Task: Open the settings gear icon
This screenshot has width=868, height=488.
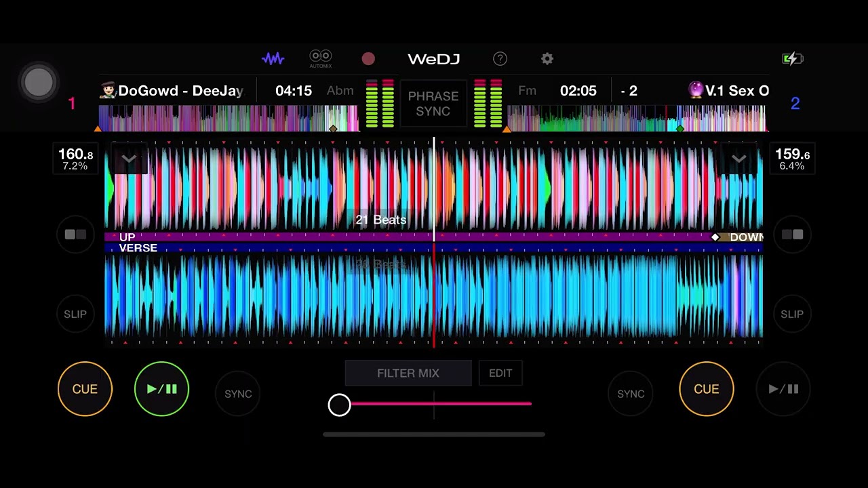Action: point(547,59)
